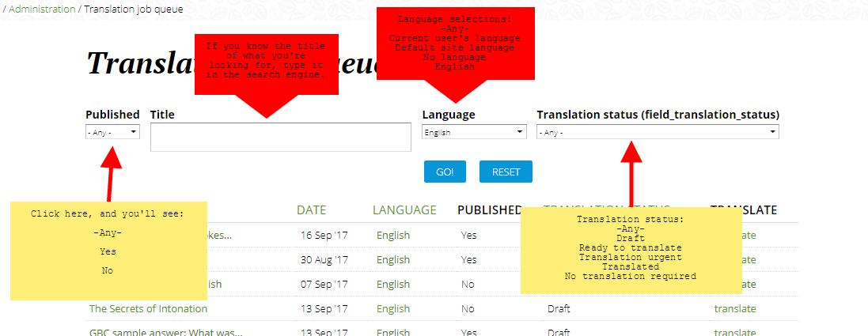The image size is (868, 336).
Task: Open The Secrets of Intonation entry
Action: point(148,308)
